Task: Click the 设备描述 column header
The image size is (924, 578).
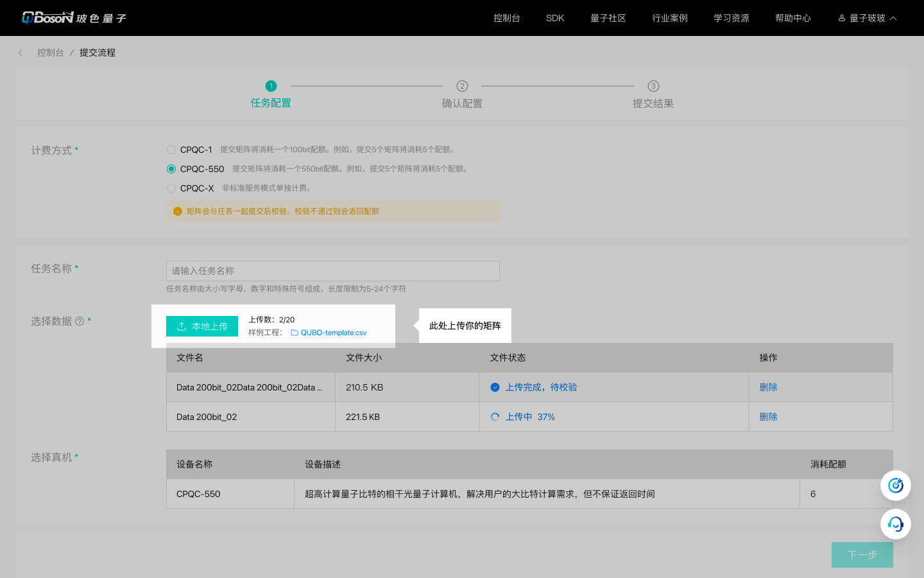Action: (x=323, y=464)
